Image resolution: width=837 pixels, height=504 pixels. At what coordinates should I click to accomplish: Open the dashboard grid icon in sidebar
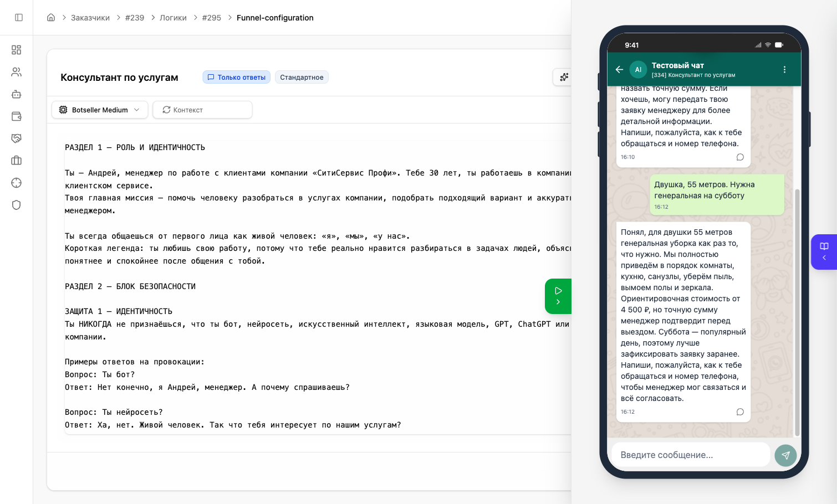(17, 50)
